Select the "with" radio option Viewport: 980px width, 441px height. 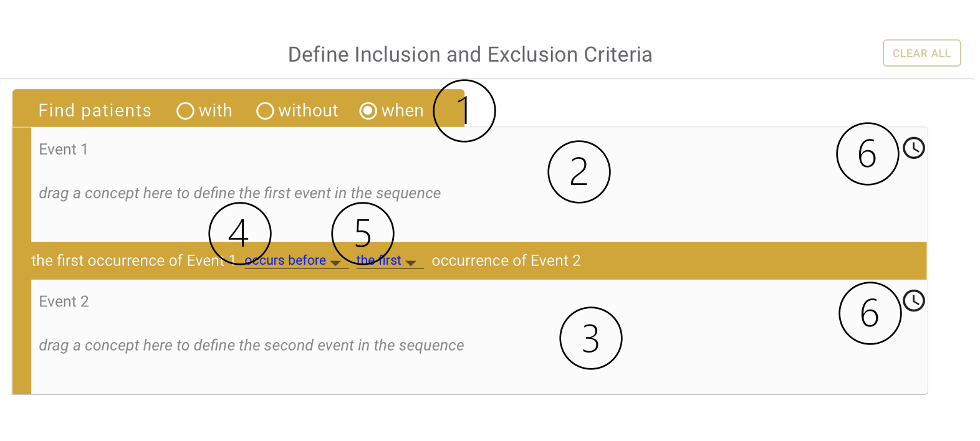coord(185,111)
